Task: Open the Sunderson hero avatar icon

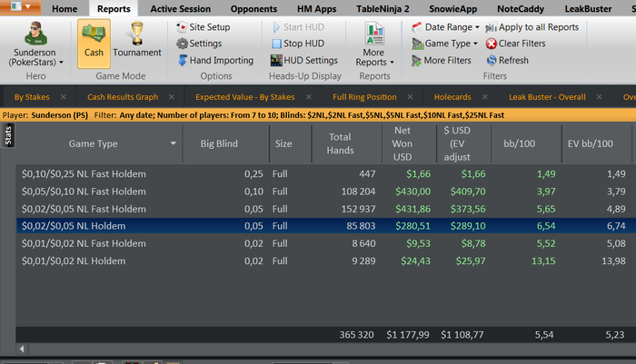Action: click(x=35, y=34)
